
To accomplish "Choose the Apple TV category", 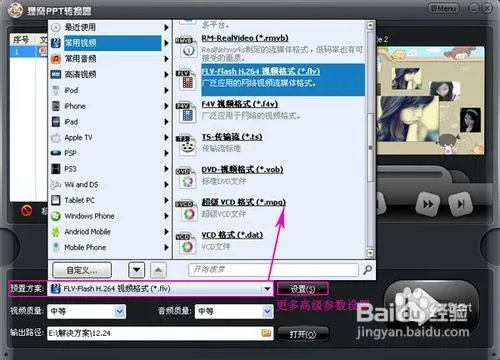I will click(x=110, y=137).
